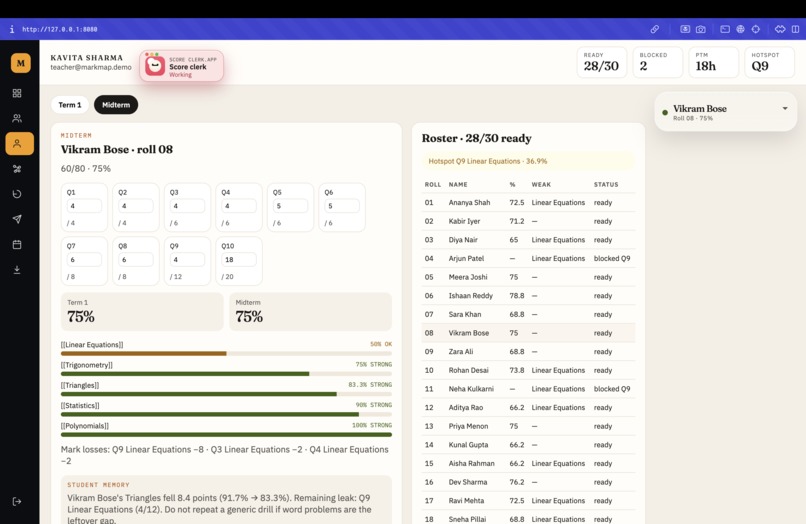806x524 pixels.
Task: Expand the Vikram Bose student dropdown arrow
Action: pos(785,109)
